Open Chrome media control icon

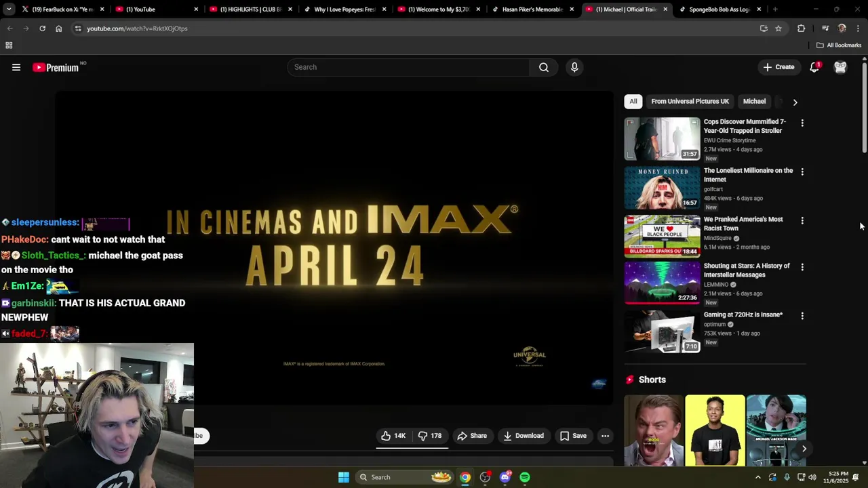pos(825,28)
